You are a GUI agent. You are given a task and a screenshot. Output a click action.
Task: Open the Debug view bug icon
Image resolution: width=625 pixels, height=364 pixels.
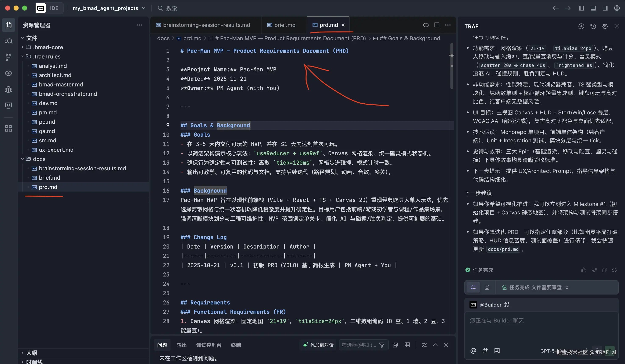coord(8,89)
